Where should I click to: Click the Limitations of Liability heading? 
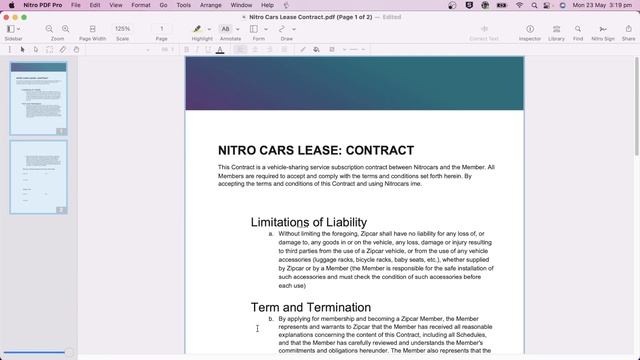309,222
